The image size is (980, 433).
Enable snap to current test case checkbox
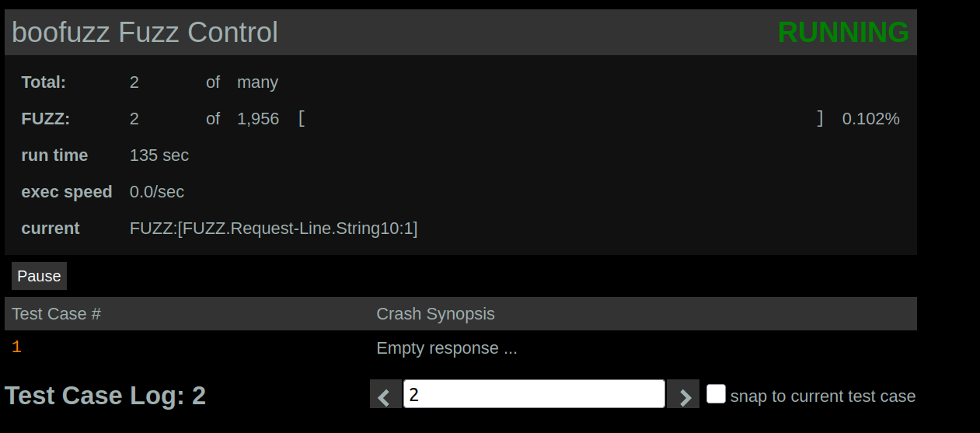click(x=716, y=394)
